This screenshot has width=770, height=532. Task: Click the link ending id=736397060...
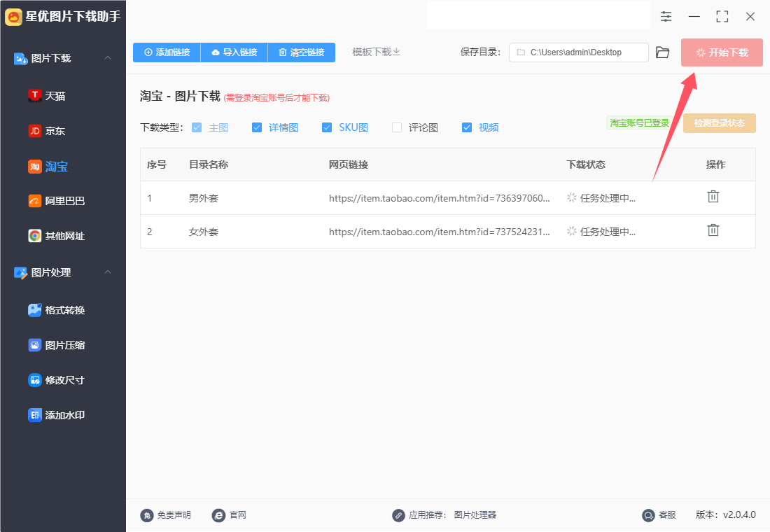[x=440, y=199]
